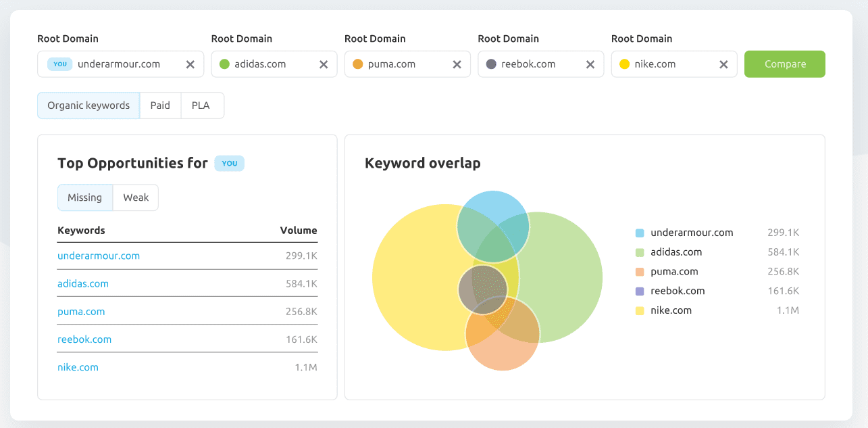The image size is (868, 428).
Task: Click the green adidas.com legend swatch
Action: tap(640, 252)
